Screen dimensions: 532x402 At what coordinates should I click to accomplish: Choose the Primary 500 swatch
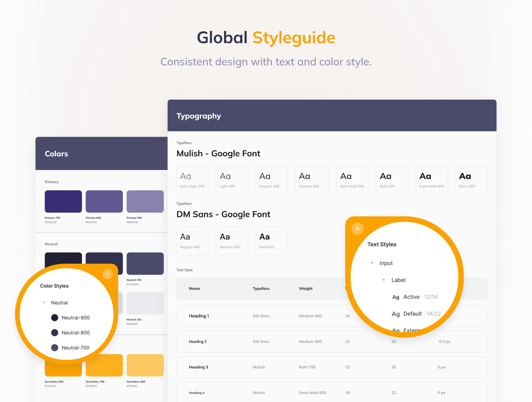click(145, 202)
